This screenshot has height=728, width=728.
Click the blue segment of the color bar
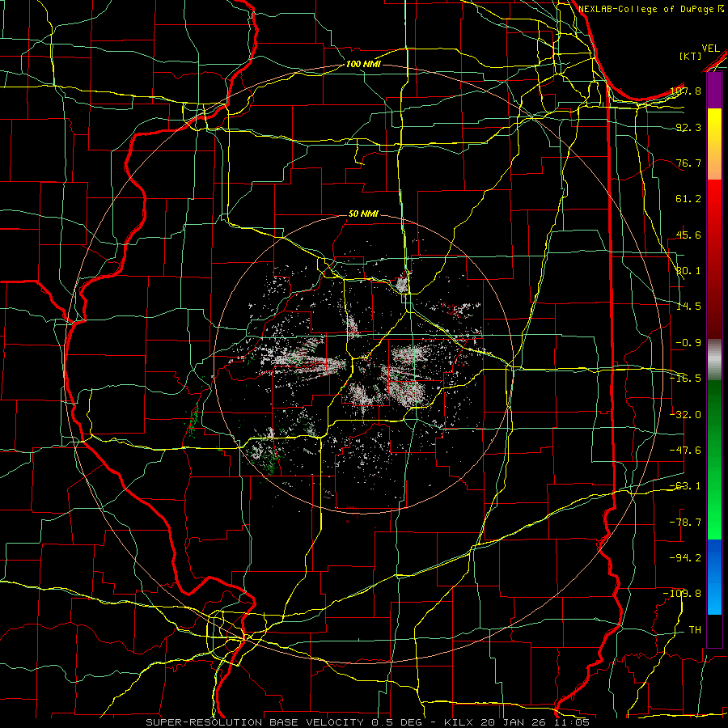(714, 577)
